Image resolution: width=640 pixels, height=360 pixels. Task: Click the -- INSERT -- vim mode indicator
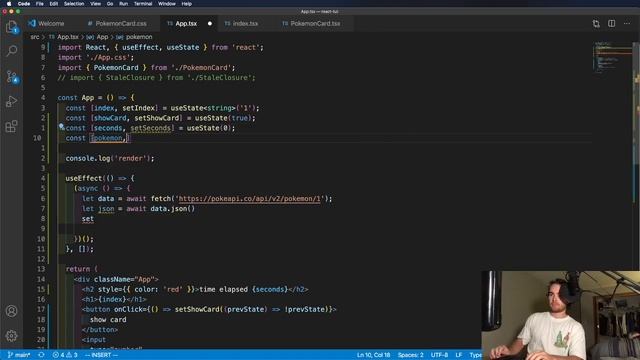tap(101, 355)
